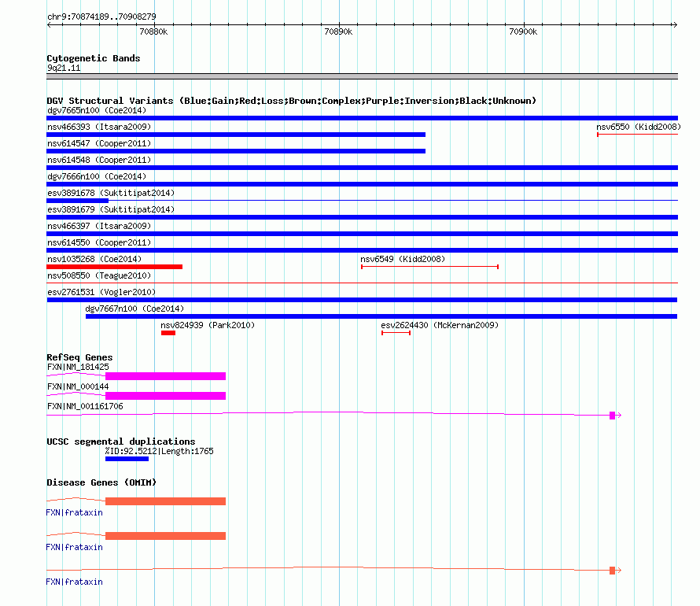The image size is (700, 606).
Task: Open variant nsv508550 (Teague2010) label
Action: coord(99,275)
